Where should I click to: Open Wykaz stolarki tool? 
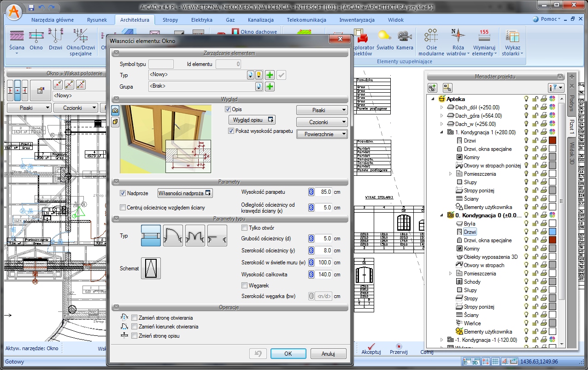click(512, 42)
